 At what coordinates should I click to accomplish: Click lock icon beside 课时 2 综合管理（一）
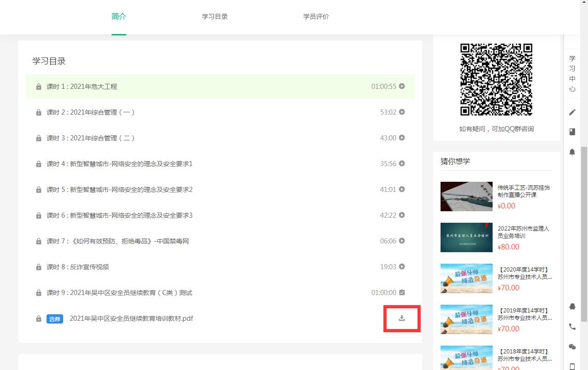coord(39,112)
